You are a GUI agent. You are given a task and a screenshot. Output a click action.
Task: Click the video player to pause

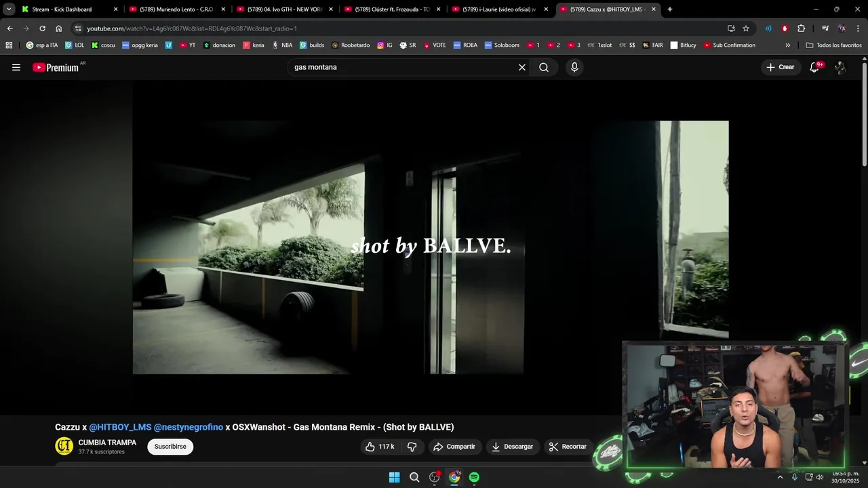431,247
